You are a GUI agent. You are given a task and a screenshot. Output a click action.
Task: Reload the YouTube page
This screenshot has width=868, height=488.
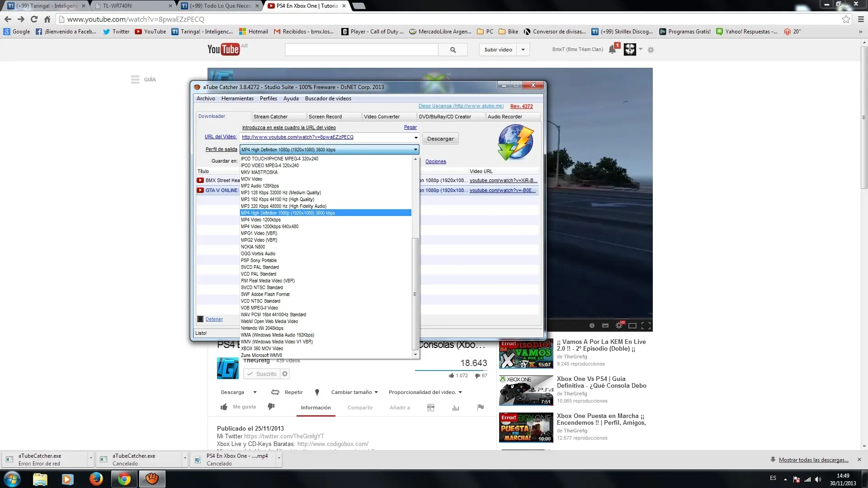coord(34,19)
